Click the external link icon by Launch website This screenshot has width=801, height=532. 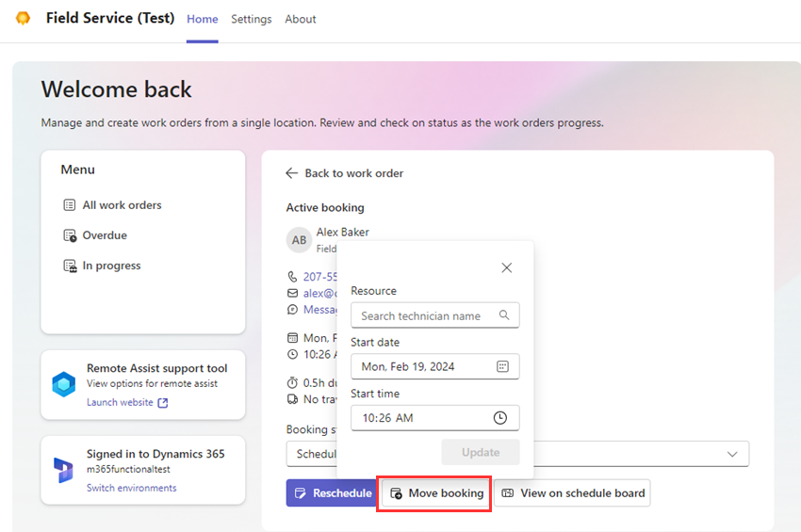[x=163, y=403]
